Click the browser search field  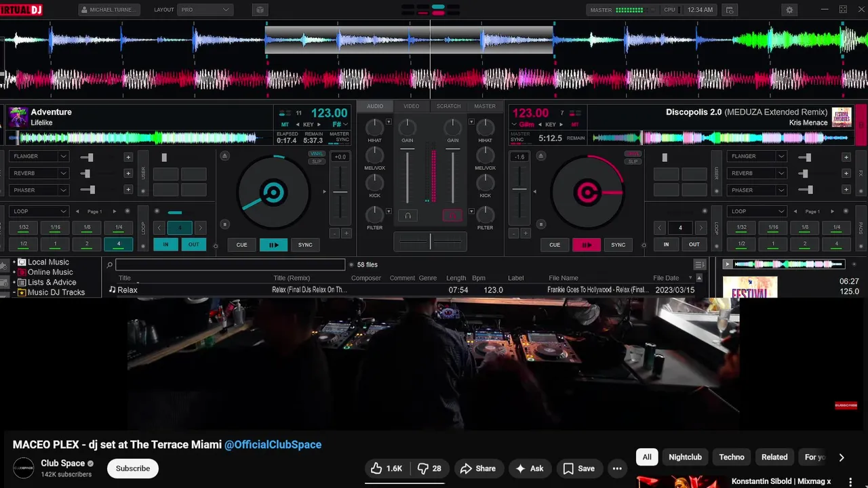point(230,265)
